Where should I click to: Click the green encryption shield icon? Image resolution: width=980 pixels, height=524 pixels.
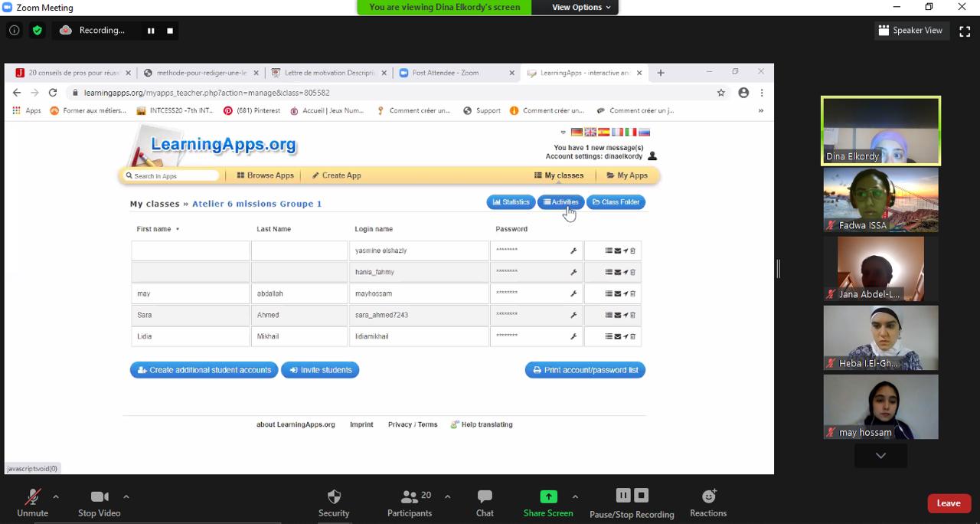tap(37, 31)
